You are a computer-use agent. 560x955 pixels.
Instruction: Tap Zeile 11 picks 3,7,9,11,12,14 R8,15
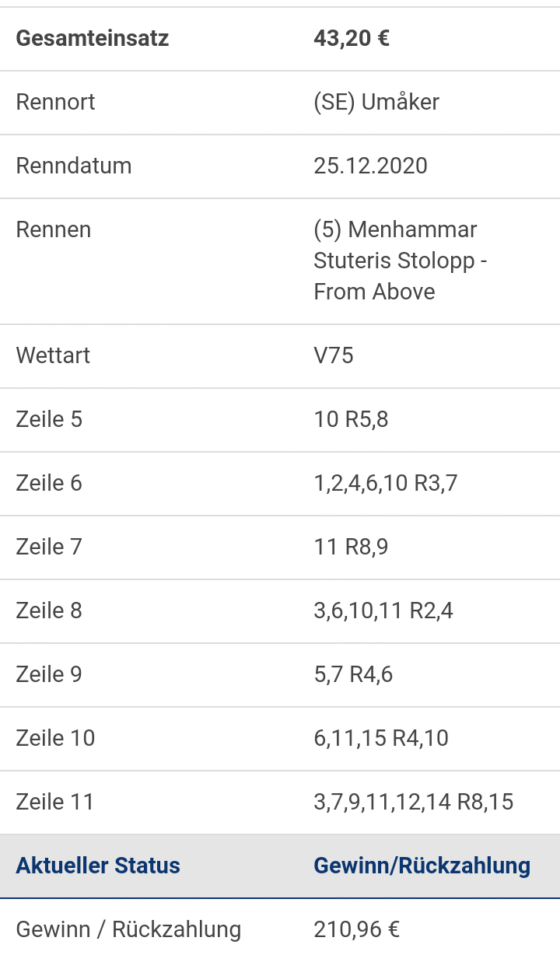coord(414,802)
